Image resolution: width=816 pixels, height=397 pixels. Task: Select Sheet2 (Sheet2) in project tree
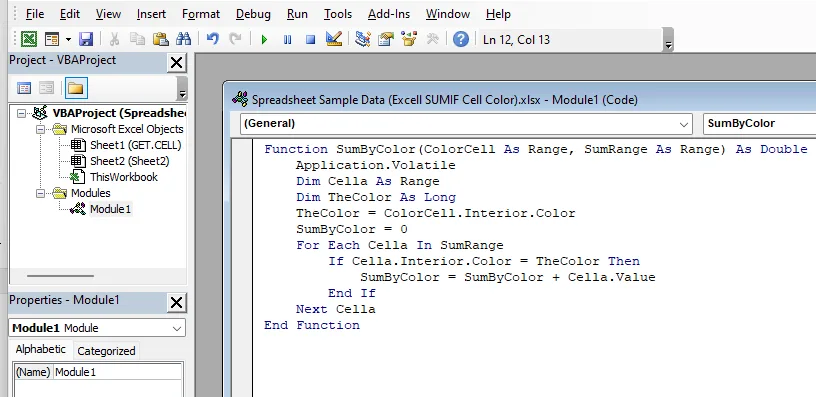pyautogui.click(x=130, y=161)
